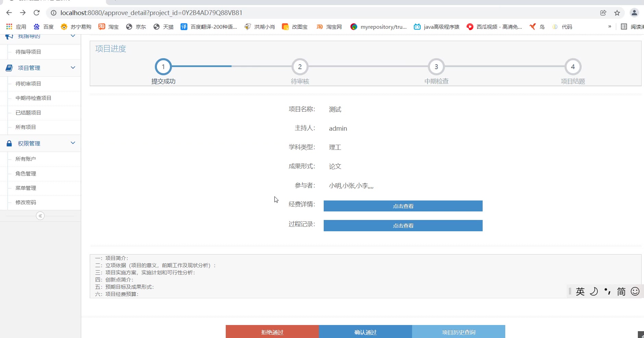Viewport: 644px width, 338px height.
Task: Click the 项目名称 value 测试
Action: point(335,109)
